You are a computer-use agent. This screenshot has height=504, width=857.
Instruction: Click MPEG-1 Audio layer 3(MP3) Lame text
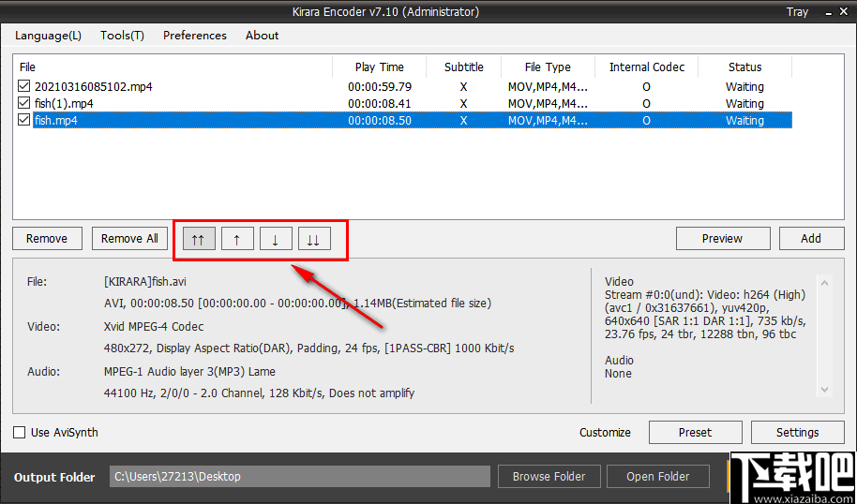pyautogui.click(x=189, y=372)
